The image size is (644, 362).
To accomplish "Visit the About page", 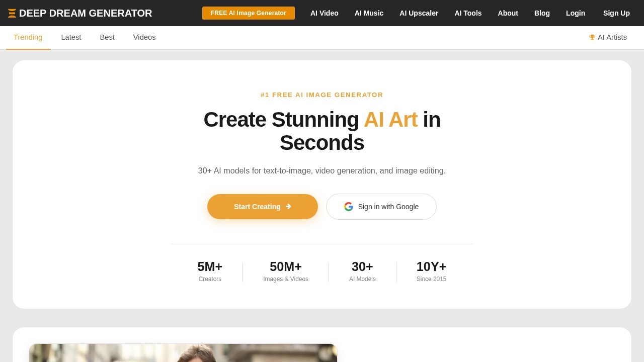I will [508, 13].
